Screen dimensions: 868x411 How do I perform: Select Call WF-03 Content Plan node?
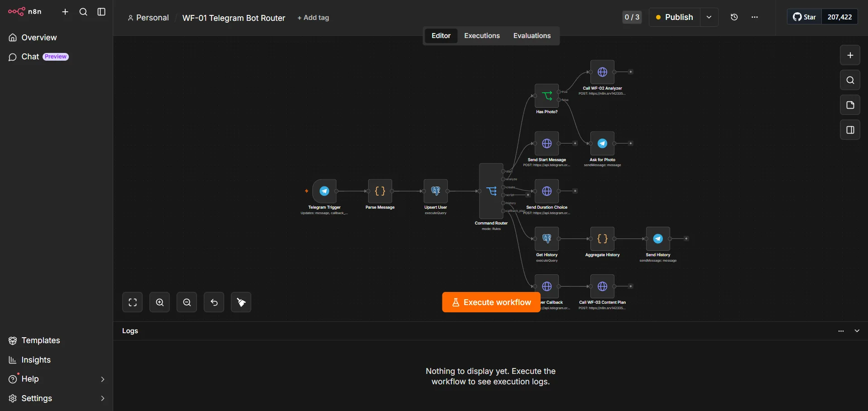602,286
